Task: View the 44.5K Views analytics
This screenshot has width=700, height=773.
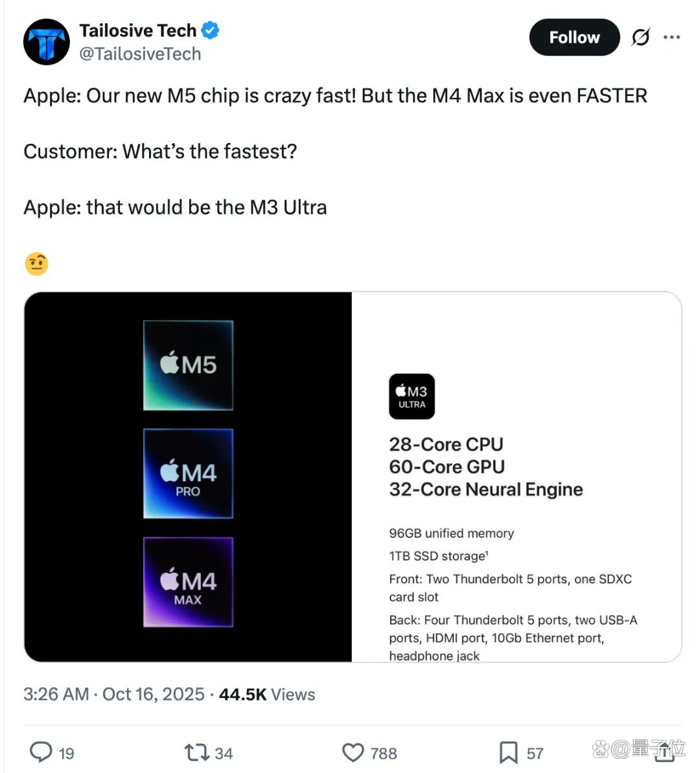Action: click(x=267, y=694)
